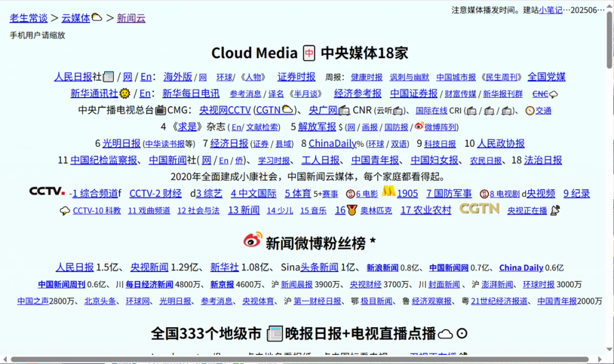The width and height of the screenshot is (614, 364).
Task: Click the radio icon after 央广网
Action: click(x=344, y=110)
